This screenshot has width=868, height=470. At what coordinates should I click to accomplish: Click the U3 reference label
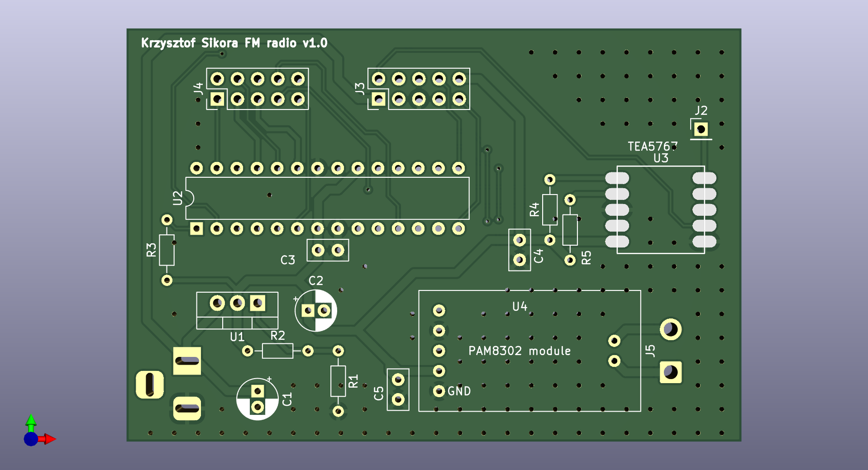(661, 158)
